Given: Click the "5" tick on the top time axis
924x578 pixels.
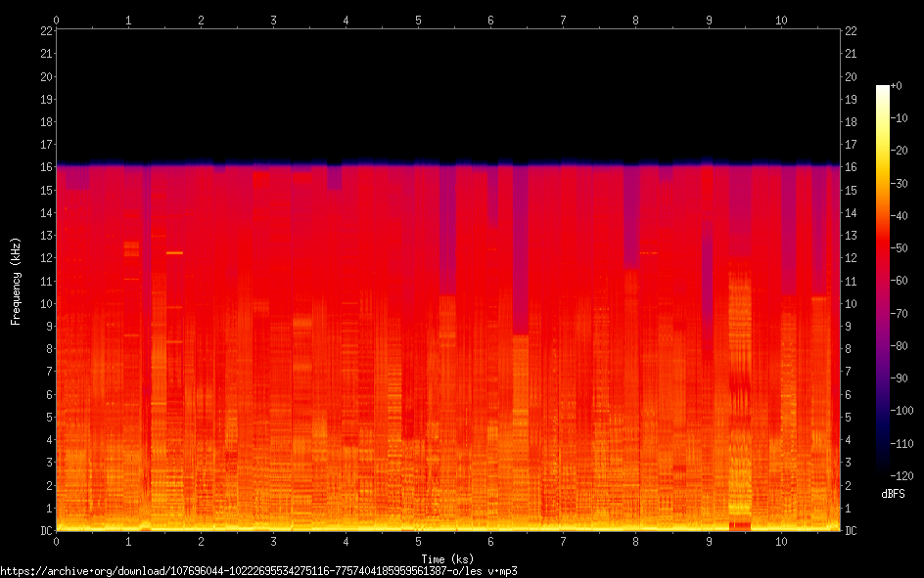Looking at the screenshot, I should pyautogui.click(x=418, y=21).
